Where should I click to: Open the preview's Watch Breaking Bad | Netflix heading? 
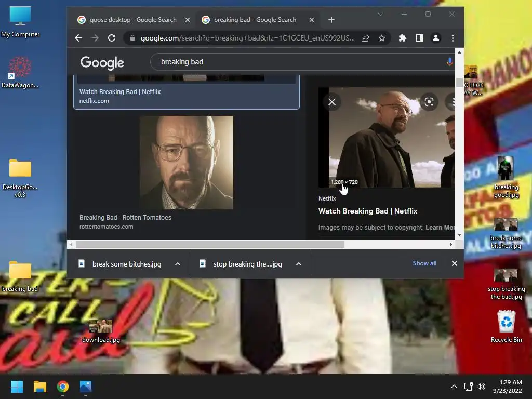(x=368, y=211)
